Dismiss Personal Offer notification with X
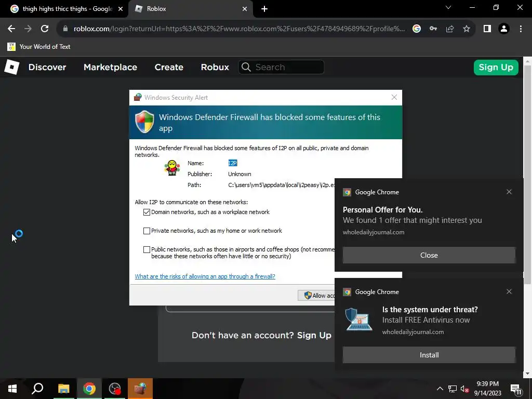The width and height of the screenshot is (532, 399). 509,192
